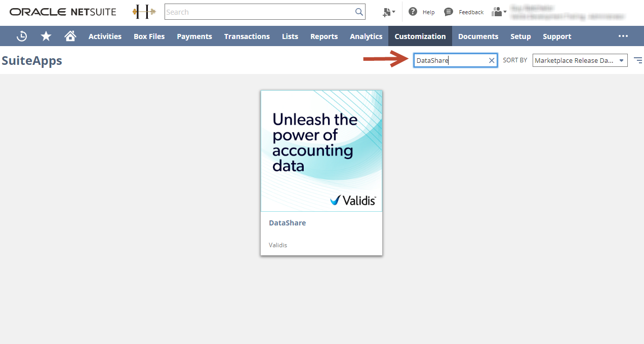Click the Oracle NetSuite logo

(x=63, y=12)
